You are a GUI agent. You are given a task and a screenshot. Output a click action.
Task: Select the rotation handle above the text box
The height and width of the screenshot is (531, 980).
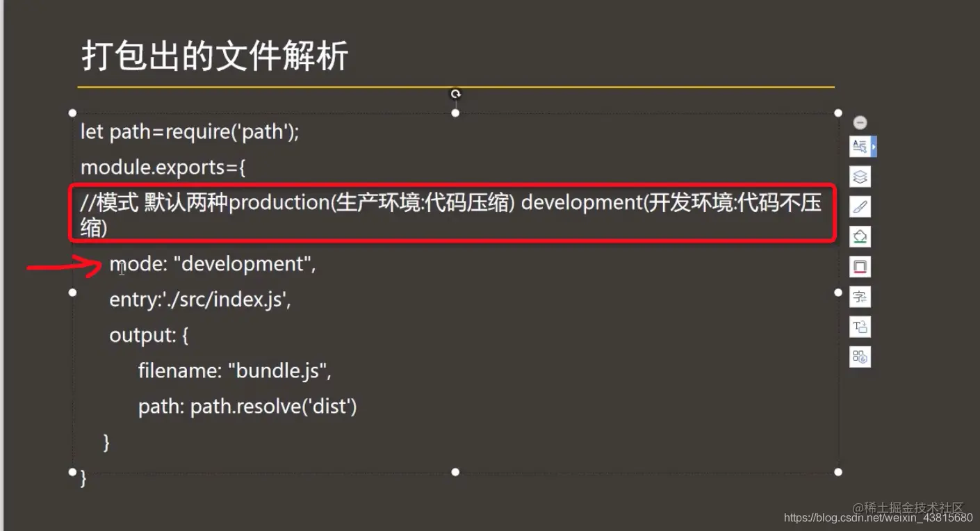pos(455,94)
